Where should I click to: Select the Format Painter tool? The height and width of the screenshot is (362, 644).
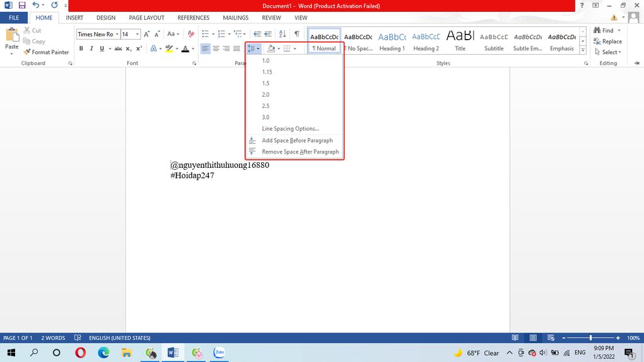pos(46,52)
